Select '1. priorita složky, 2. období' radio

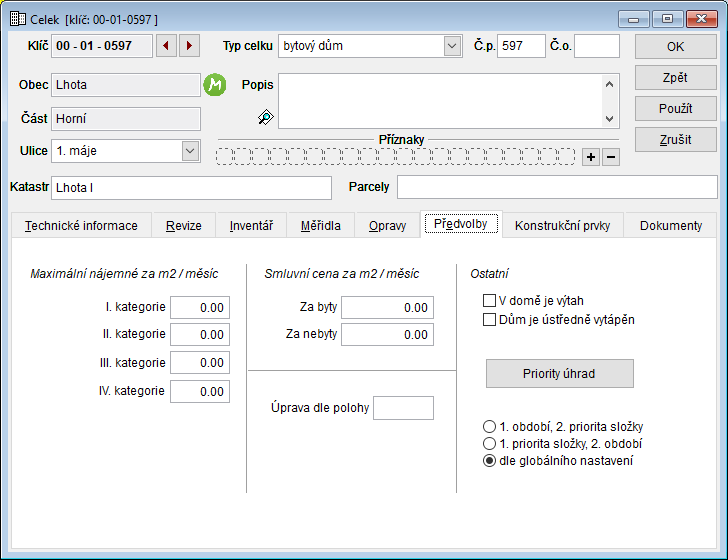tap(489, 443)
